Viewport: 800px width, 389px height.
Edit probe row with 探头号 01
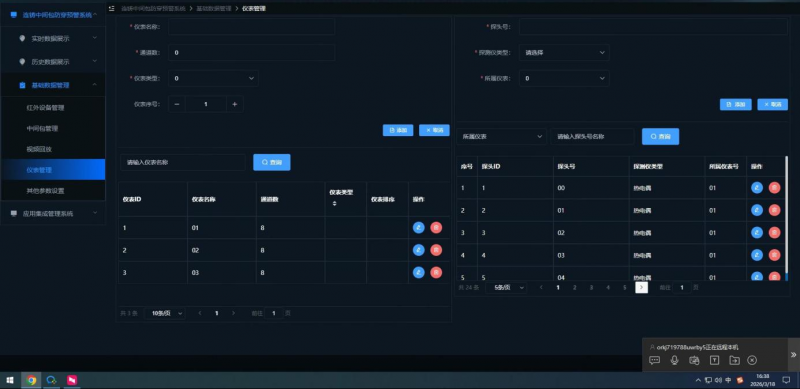757,210
